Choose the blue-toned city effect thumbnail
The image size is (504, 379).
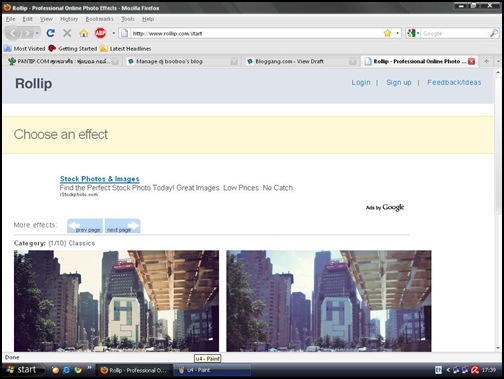[329, 301]
